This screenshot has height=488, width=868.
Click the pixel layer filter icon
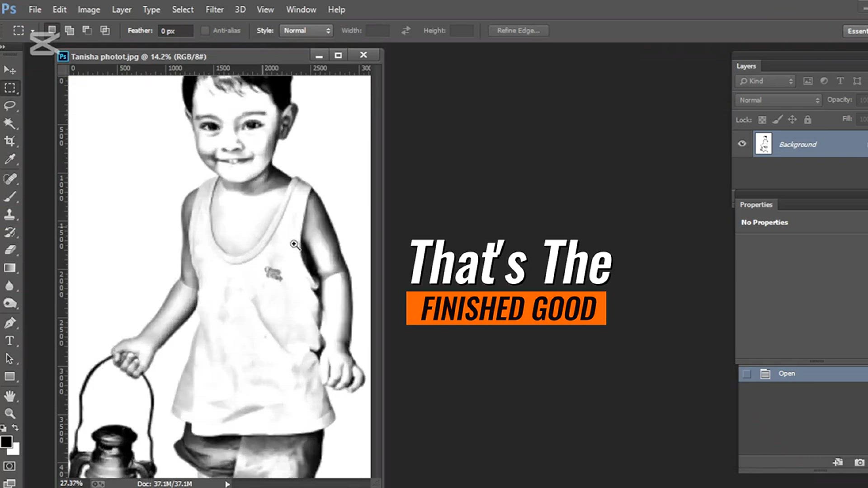coord(808,81)
